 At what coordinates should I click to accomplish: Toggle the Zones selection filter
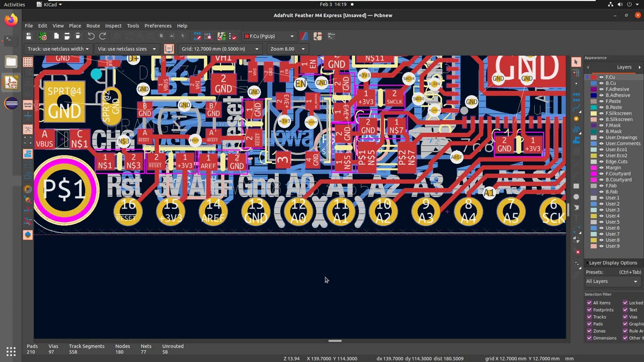click(589, 331)
